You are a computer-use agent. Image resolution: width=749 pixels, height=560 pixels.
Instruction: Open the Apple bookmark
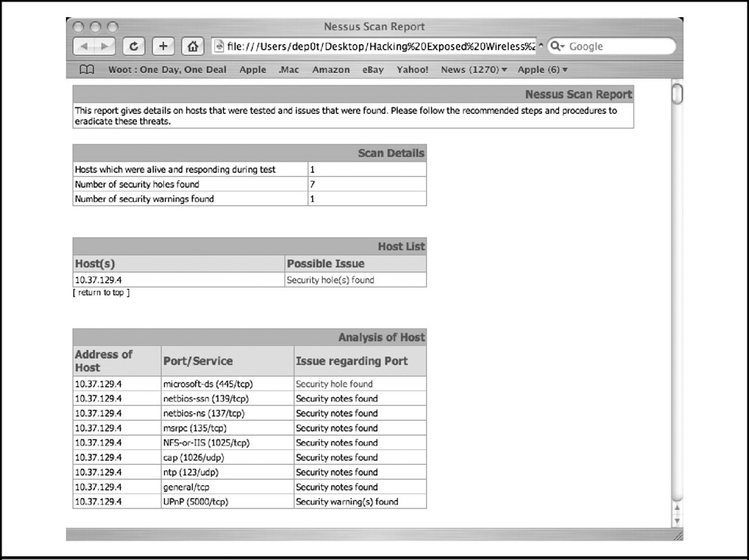252,70
